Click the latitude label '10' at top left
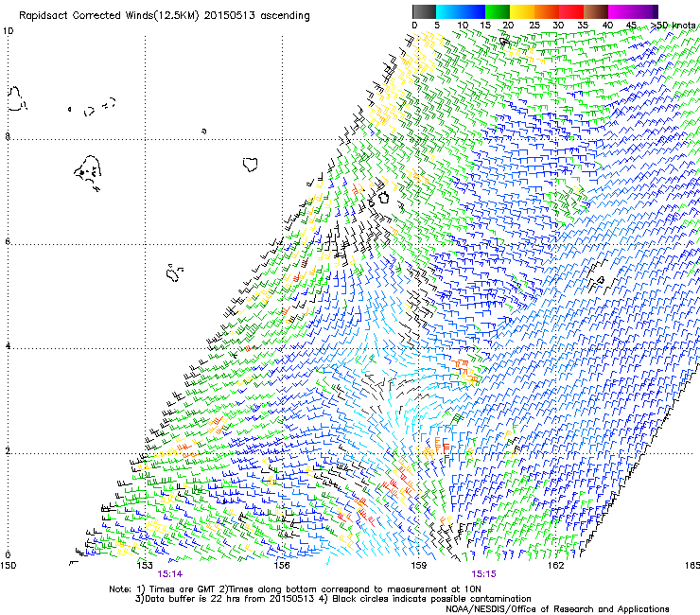The image size is (700, 615). click(x=8, y=31)
